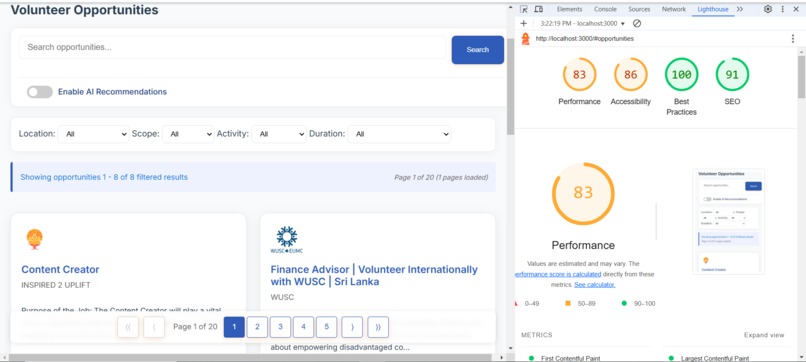Open the SEO score gauge 91
The height and width of the screenshot is (362, 806).
coord(732,75)
